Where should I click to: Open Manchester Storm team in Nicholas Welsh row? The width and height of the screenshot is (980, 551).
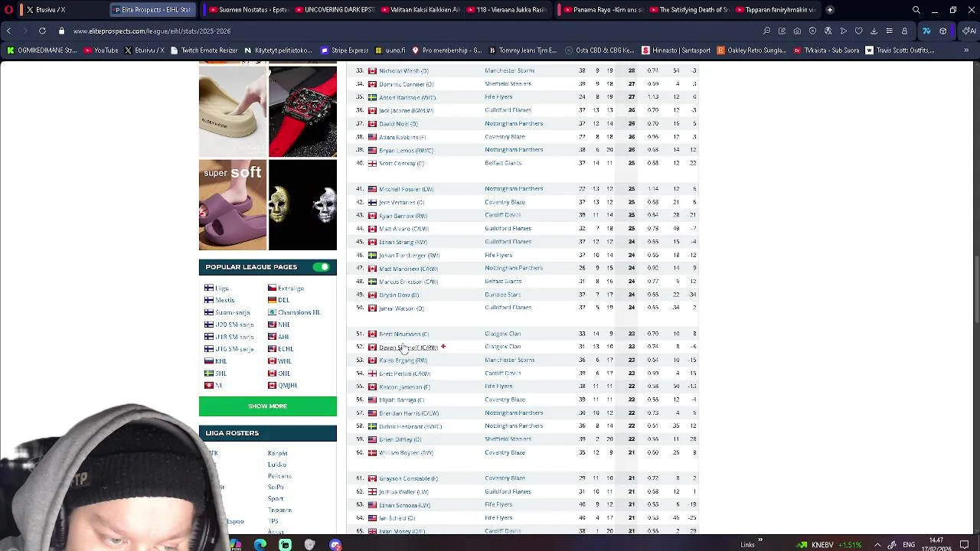click(x=510, y=70)
